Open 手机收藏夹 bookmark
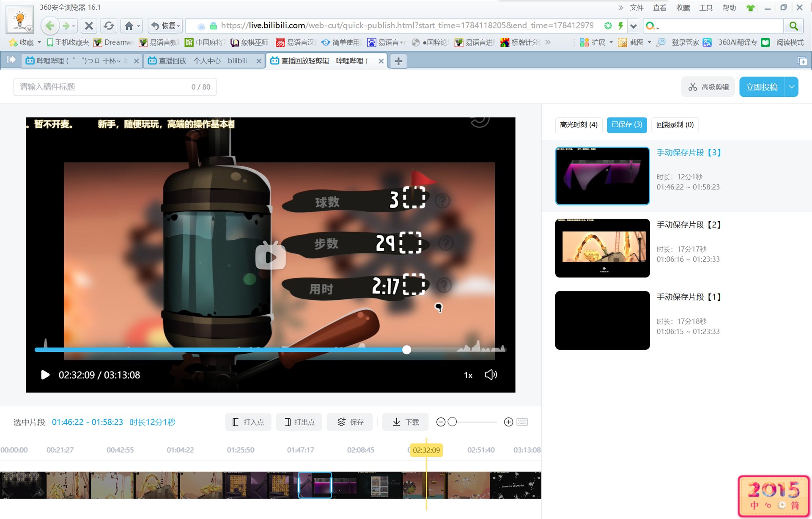The image size is (812, 519). pyautogui.click(x=68, y=42)
